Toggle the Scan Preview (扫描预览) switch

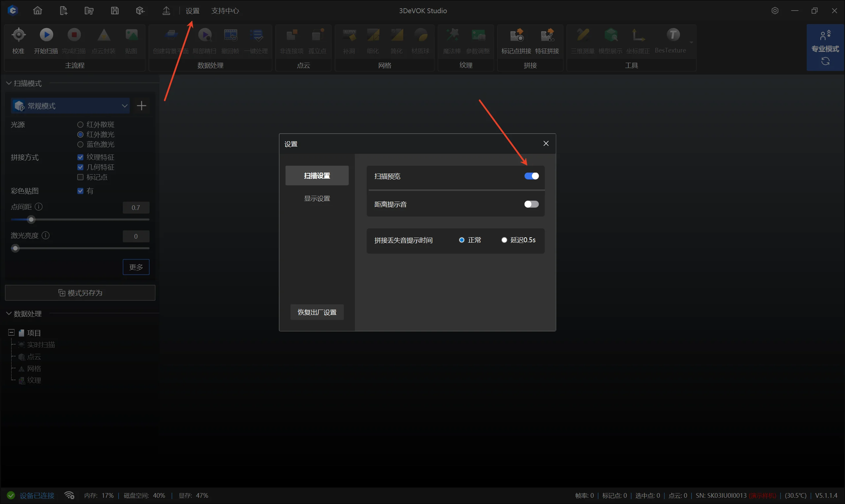coord(531,176)
